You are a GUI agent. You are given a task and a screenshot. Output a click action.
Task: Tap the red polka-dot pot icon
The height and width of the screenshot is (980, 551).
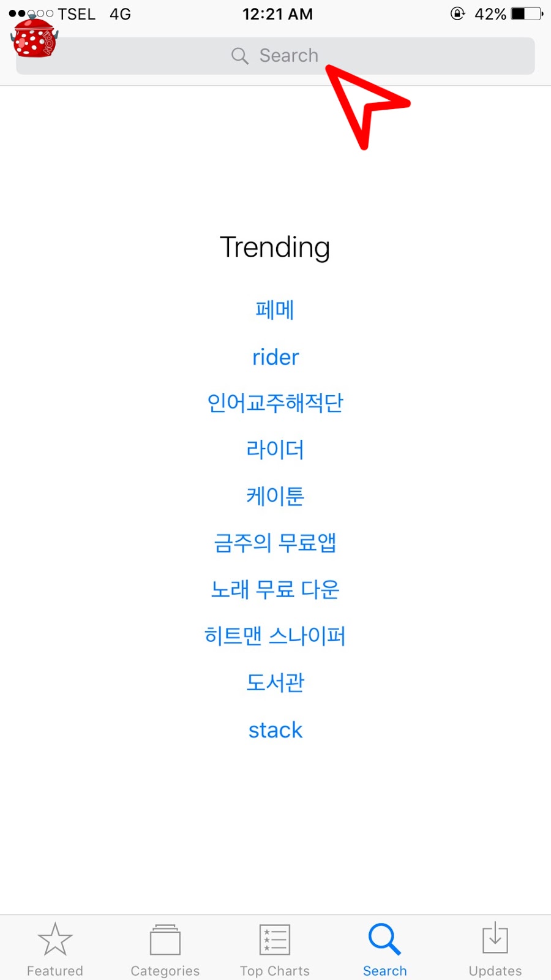34,38
